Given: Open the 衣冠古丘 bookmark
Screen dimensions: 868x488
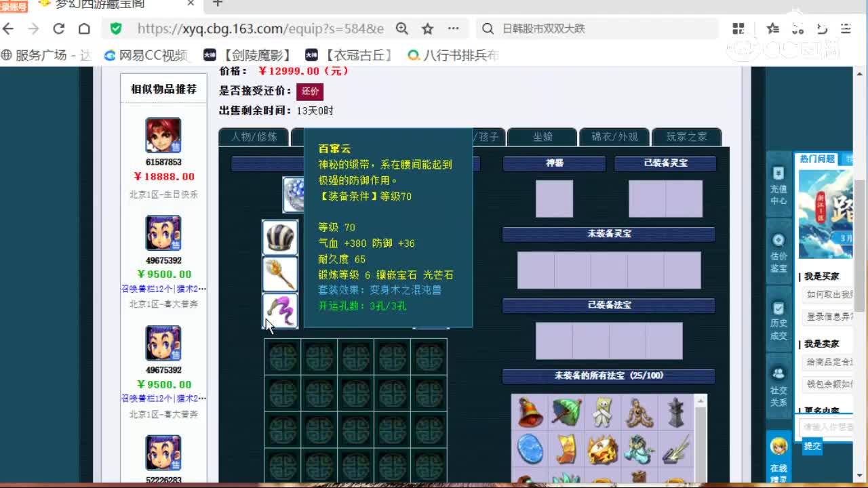Looking at the screenshot, I should [x=349, y=55].
